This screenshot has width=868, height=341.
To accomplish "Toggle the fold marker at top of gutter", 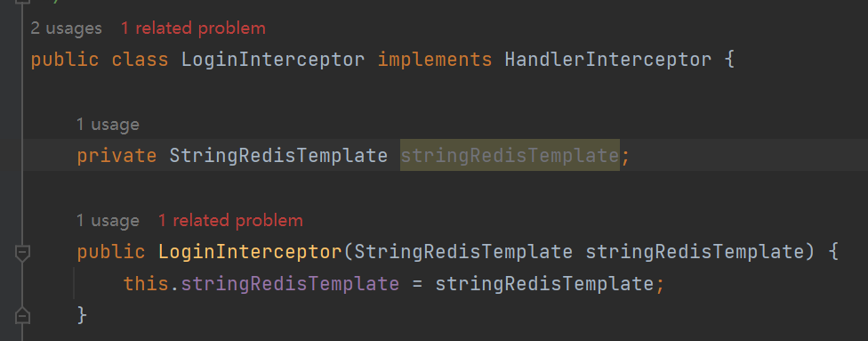I will pos(22,4).
